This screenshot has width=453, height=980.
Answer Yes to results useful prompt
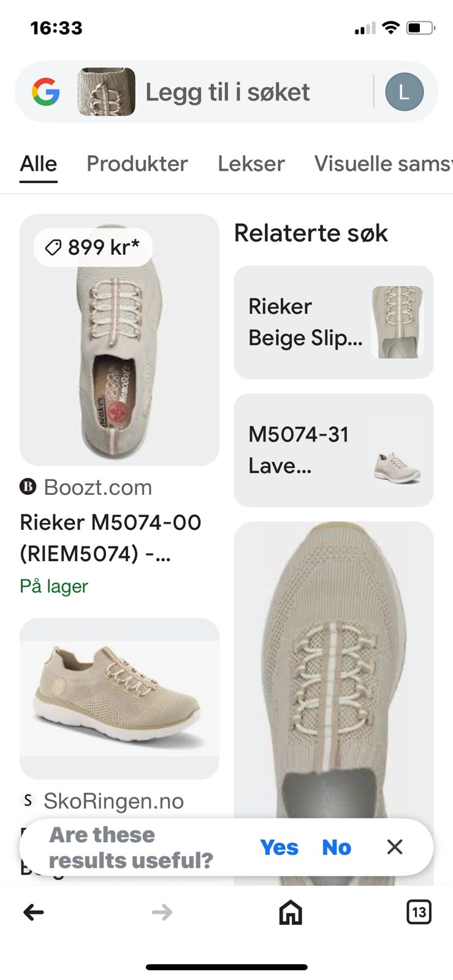[279, 847]
